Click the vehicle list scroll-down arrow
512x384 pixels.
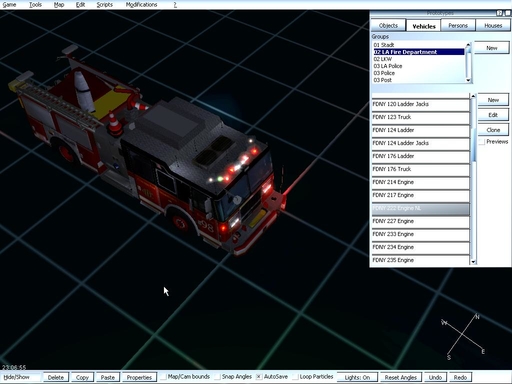(473, 262)
